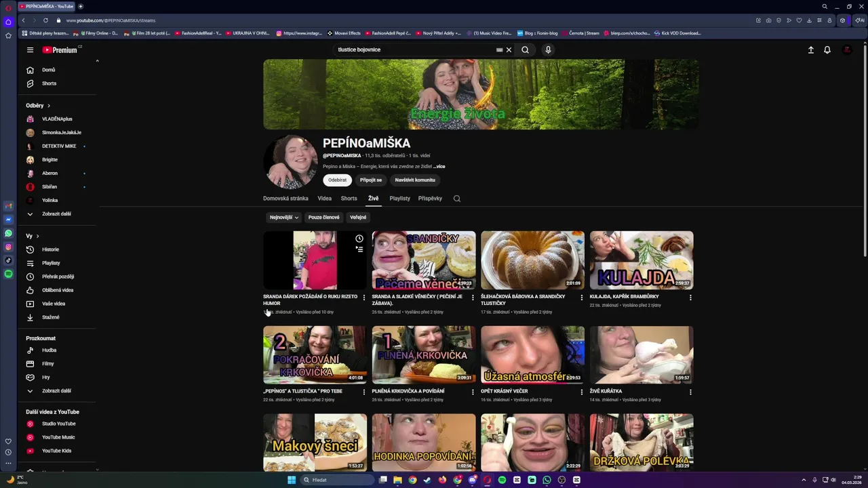The image size is (868, 488).
Task: Click Navštívit komunitu button
Action: click(415, 180)
